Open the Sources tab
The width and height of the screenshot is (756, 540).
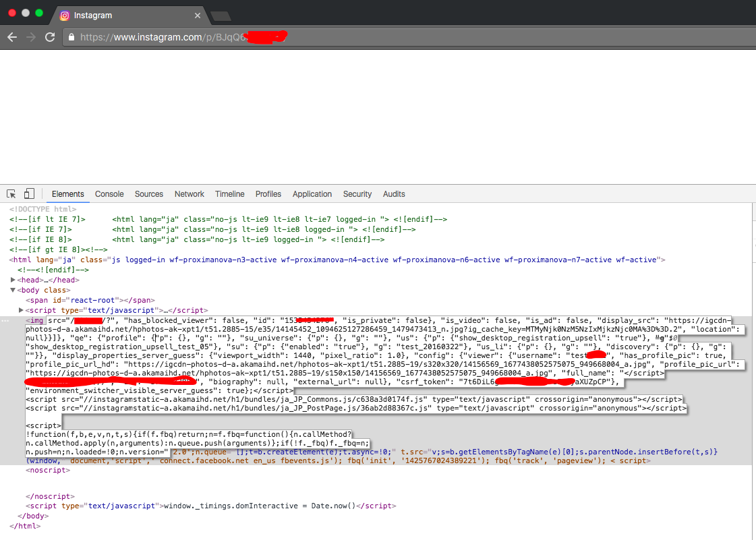pyautogui.click(x=149, y=194)
